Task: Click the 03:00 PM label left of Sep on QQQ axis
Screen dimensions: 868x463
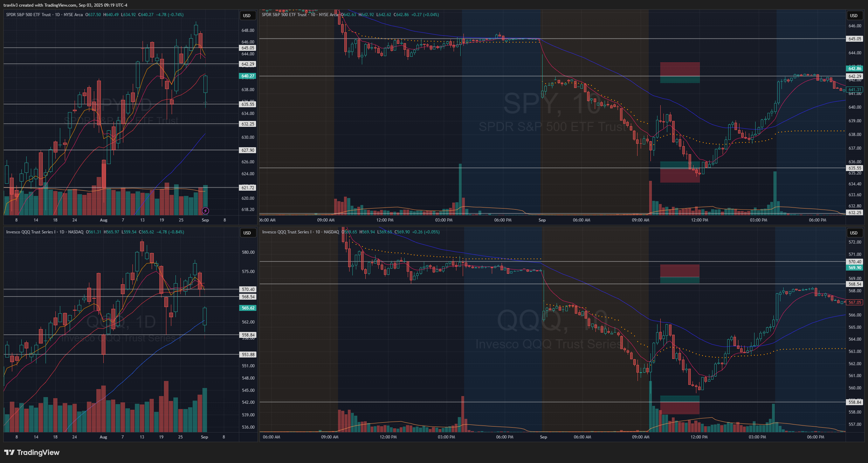Action: coord(446,437)
